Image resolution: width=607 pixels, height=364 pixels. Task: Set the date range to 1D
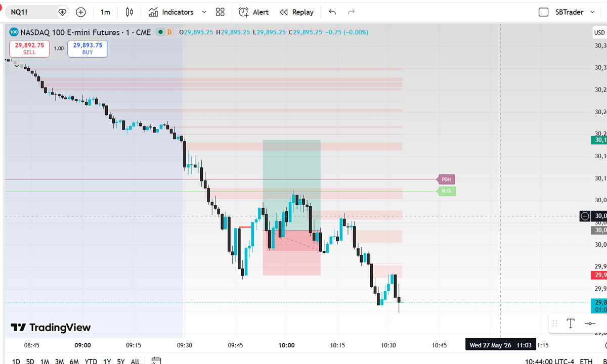click(16, 361)
